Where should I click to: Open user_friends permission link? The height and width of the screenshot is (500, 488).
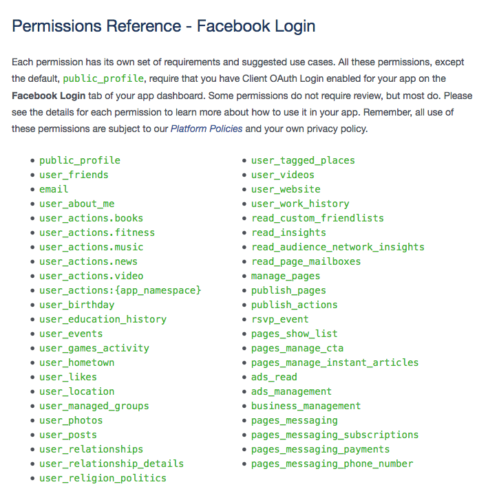[x=74, y=175]
